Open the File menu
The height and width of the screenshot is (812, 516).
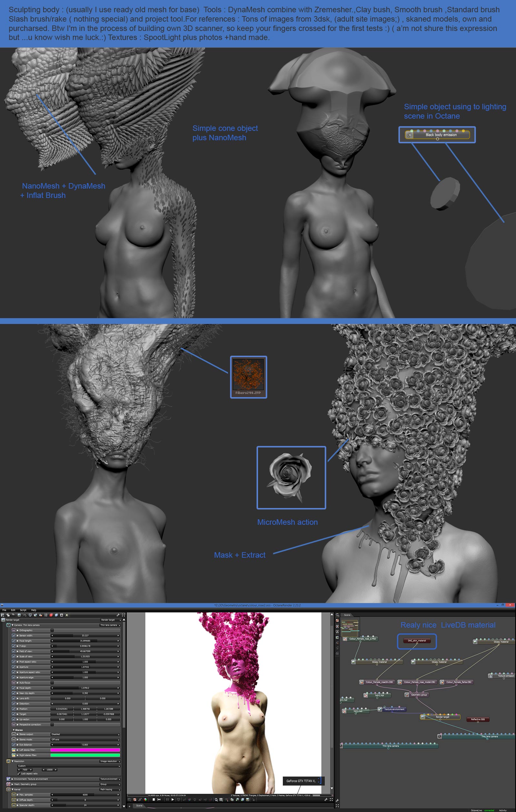[x=5, y=610]
